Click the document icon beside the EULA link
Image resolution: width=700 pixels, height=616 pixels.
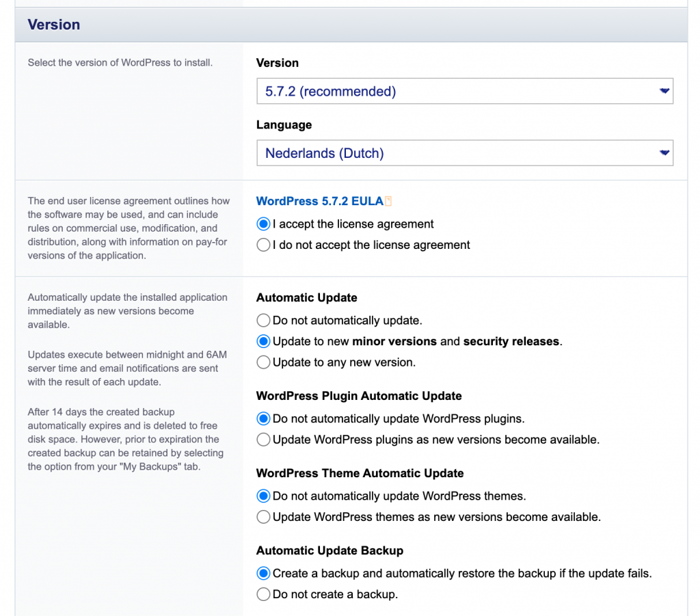click(x=388, y=201)
